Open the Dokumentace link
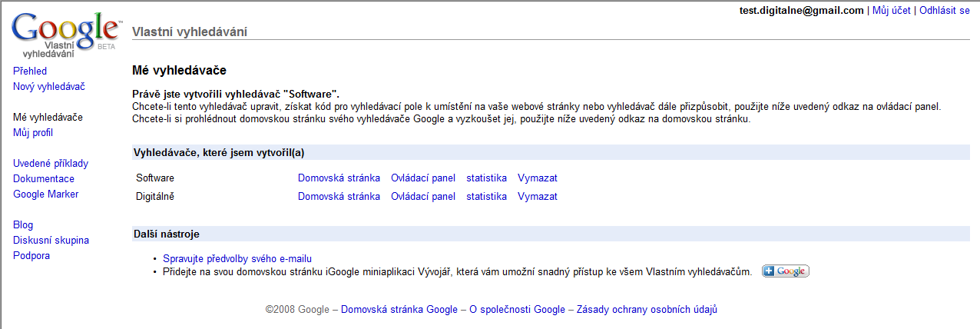Screen dimensions: 980x329 pos(44,178)
